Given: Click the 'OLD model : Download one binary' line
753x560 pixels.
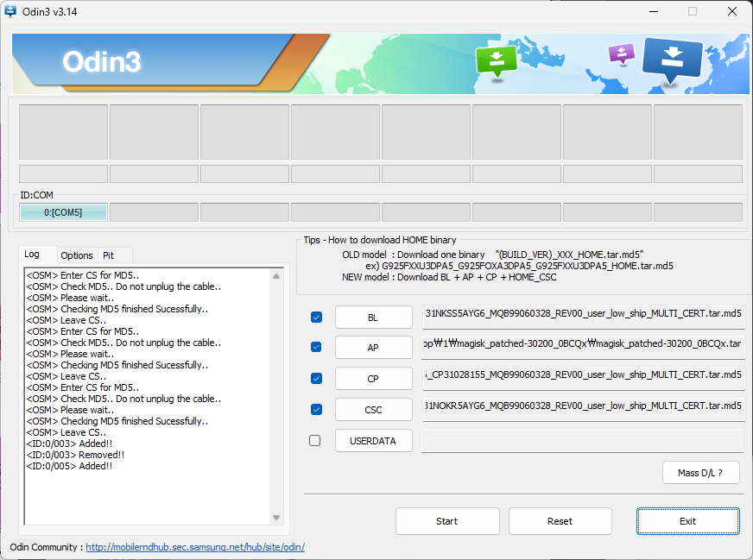Looking at the screenshot, I should (x=492, y=255).
